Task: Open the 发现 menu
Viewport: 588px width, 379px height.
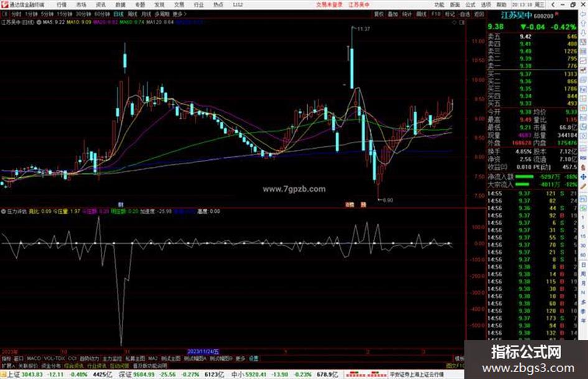Action: [159, 4]
